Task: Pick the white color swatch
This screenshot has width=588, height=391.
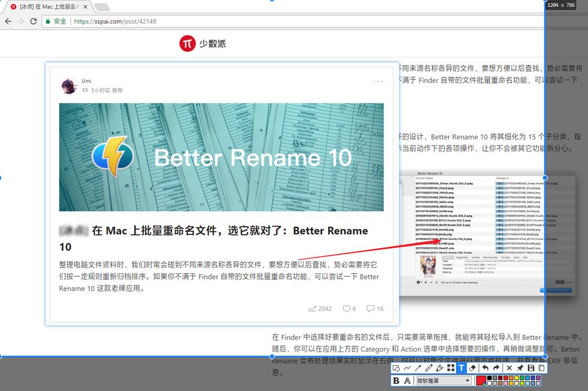Action: tap(489, 384)
